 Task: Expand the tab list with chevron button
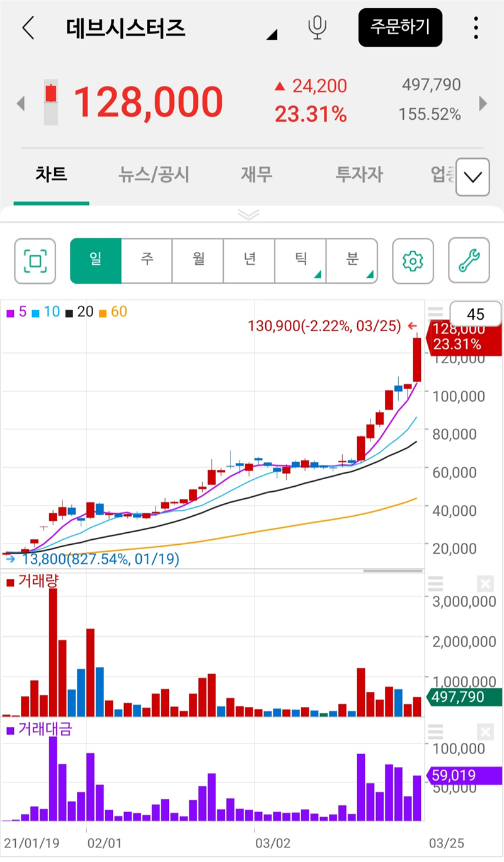[x=472, y=177]
